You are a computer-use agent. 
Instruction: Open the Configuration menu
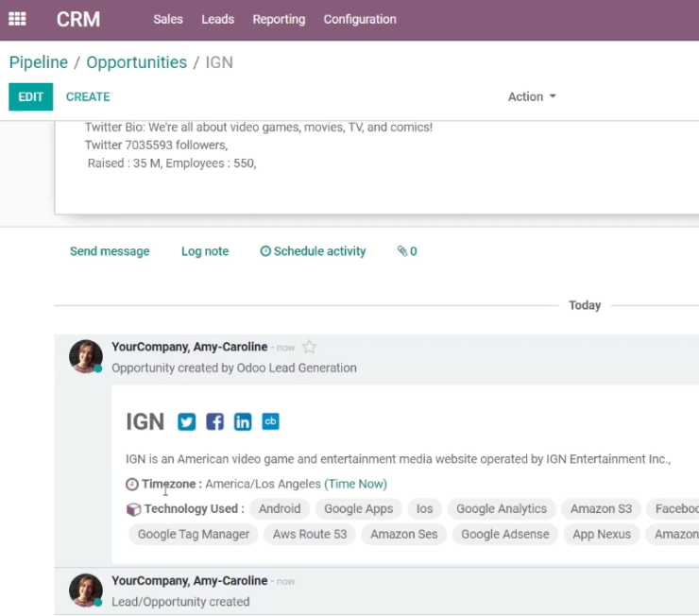360,19
